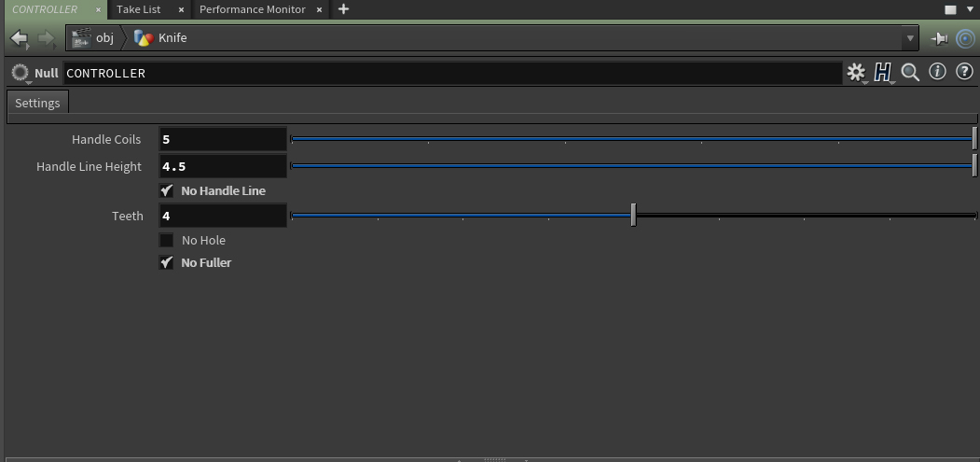The width and height of the screenshot is (980, 462).
Task: Enable the No Hole checkbox
Action: 166,240
